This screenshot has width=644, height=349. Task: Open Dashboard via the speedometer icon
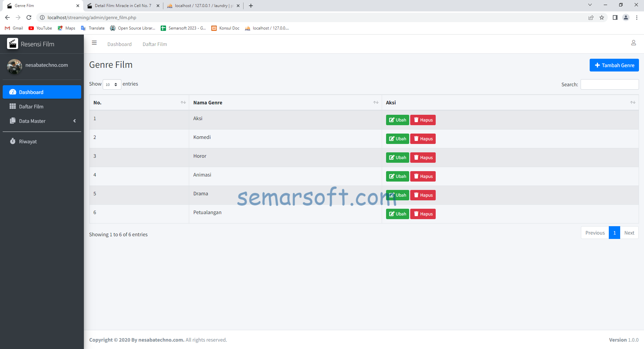(12, 92)
